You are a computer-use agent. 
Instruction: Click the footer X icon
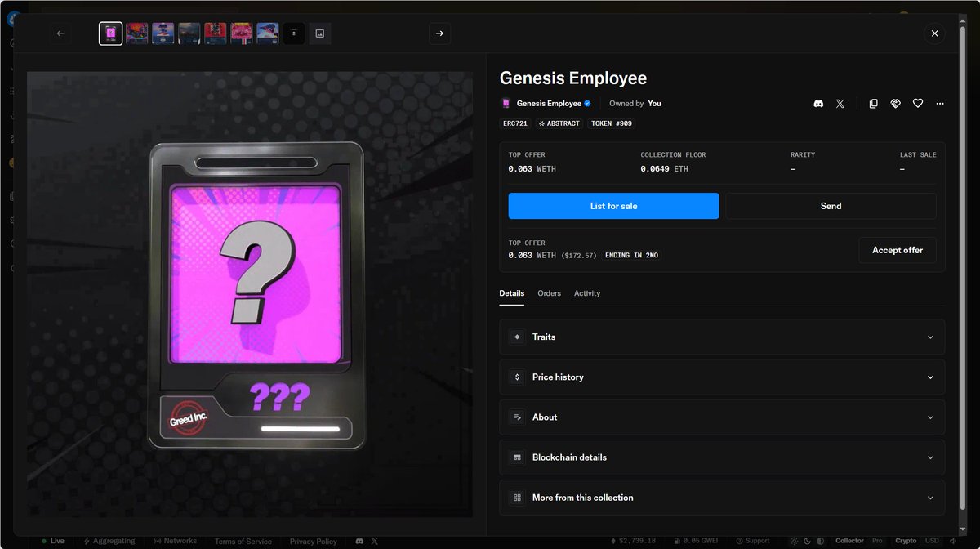(375, 541)
